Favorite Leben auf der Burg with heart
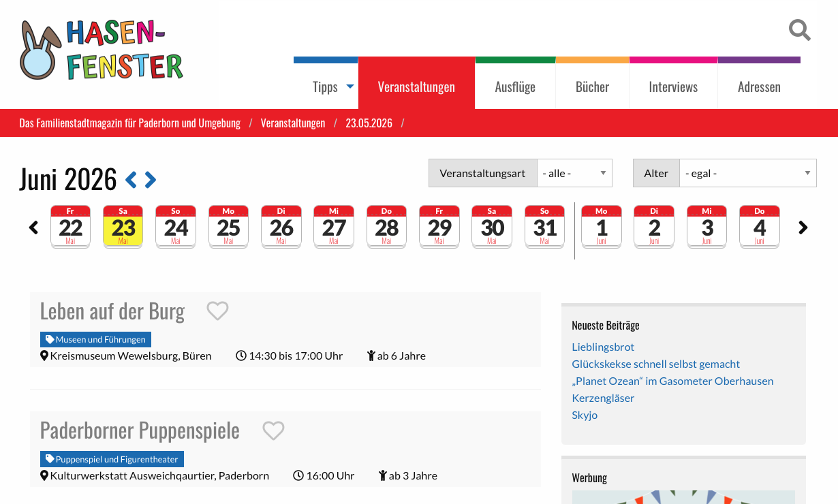838x504 pixels. (217, 311)
